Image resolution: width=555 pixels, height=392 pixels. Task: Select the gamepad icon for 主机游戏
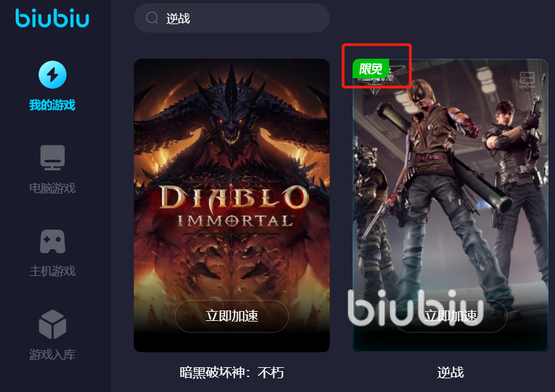pos(52,241)
